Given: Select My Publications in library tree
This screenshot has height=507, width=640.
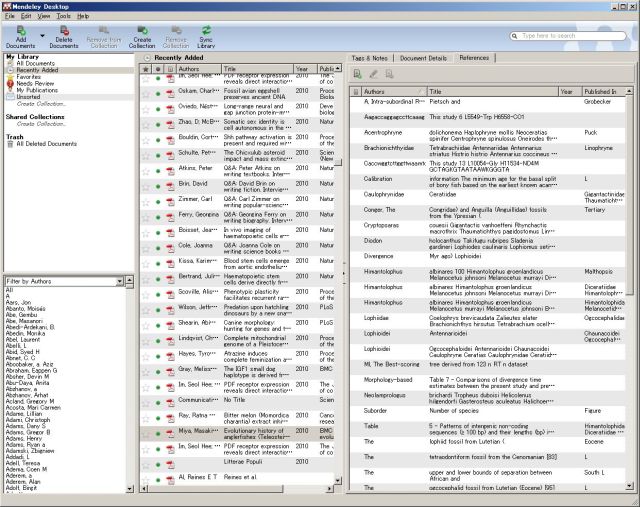Looking at the screenshot, I should (x=37, y=90).
